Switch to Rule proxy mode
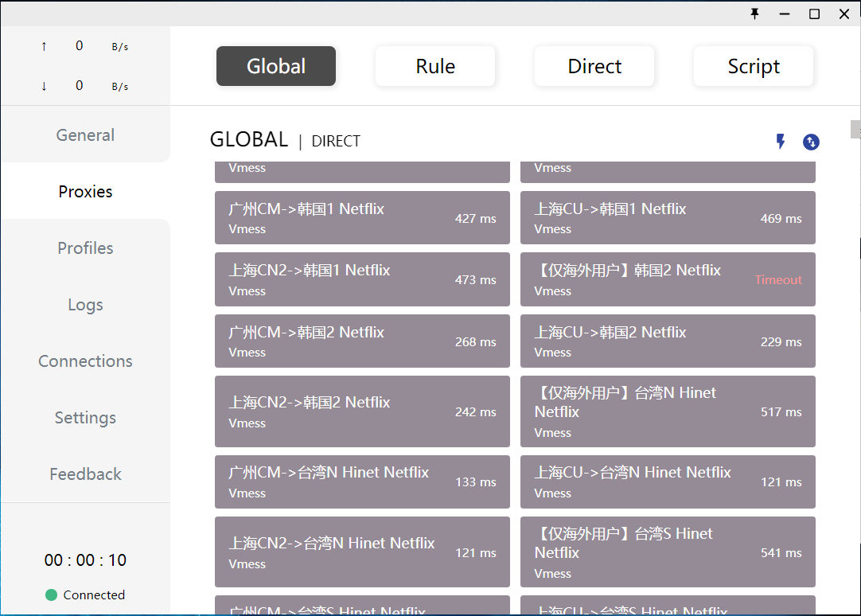Viewport: 861px width, 616px height. pos(435,66)
